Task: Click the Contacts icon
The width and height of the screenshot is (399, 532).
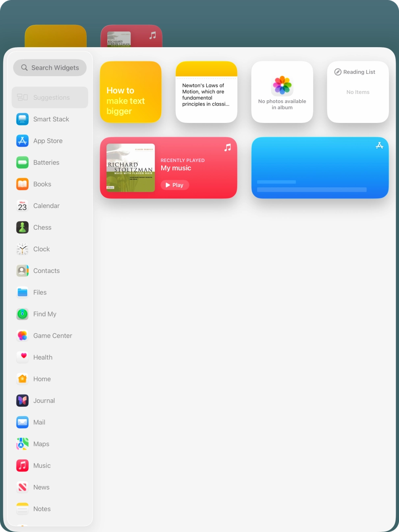Action: pyautogui.click(x=23, y=271)
